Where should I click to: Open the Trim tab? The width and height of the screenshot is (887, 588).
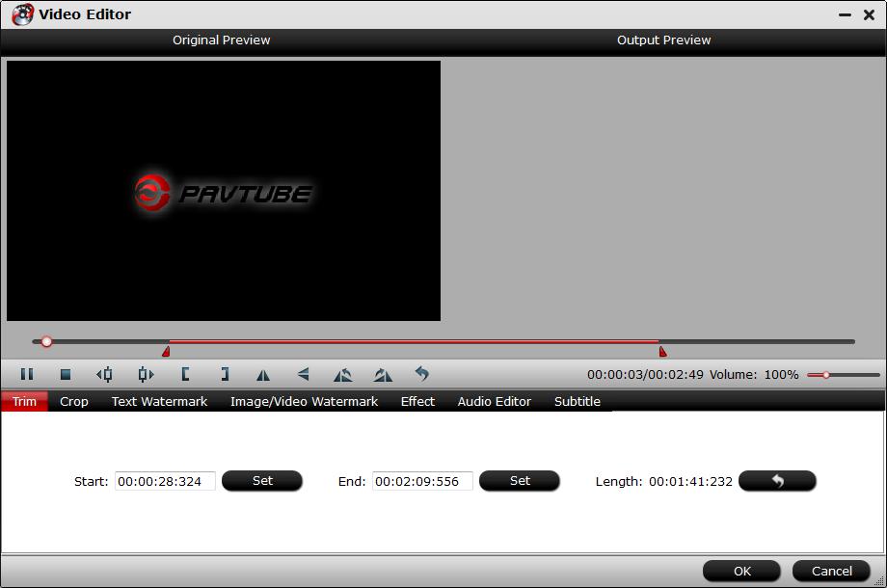(x=24, y=401)
